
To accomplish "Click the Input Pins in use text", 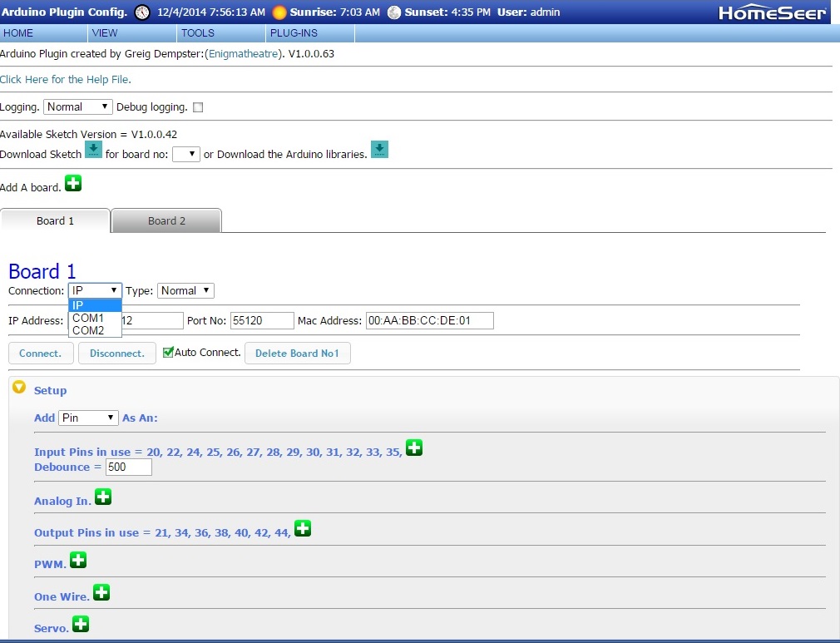I will [x=218, y=452].
